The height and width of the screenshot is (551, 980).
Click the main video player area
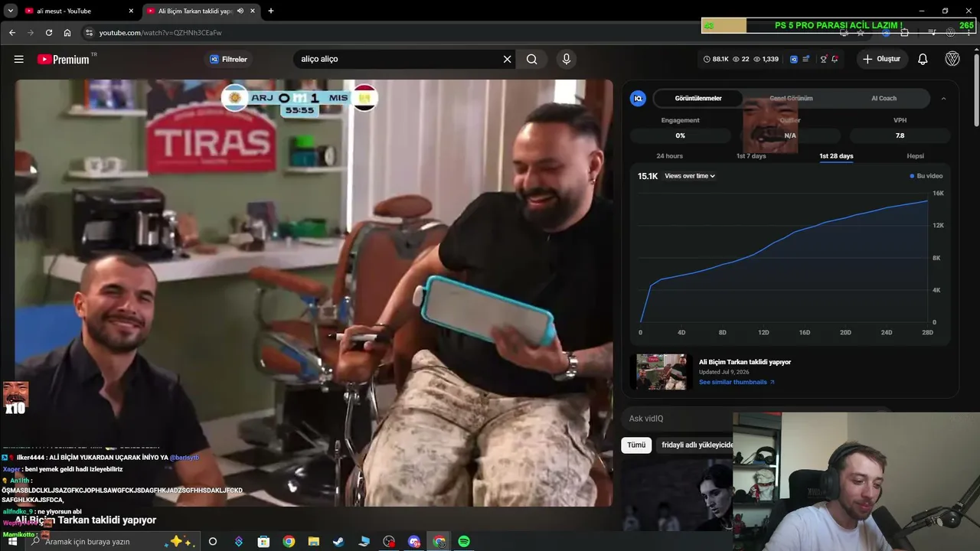(314, 292)
